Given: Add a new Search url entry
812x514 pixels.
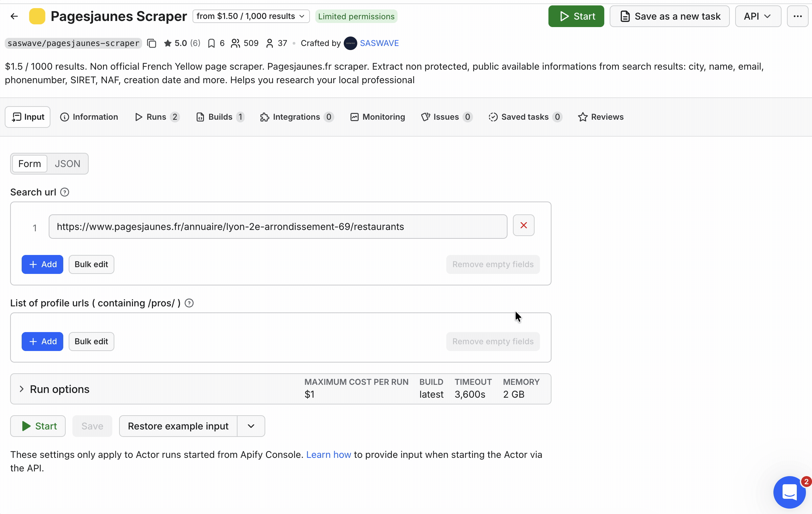Looking at the screenshot, I should 42,264.
